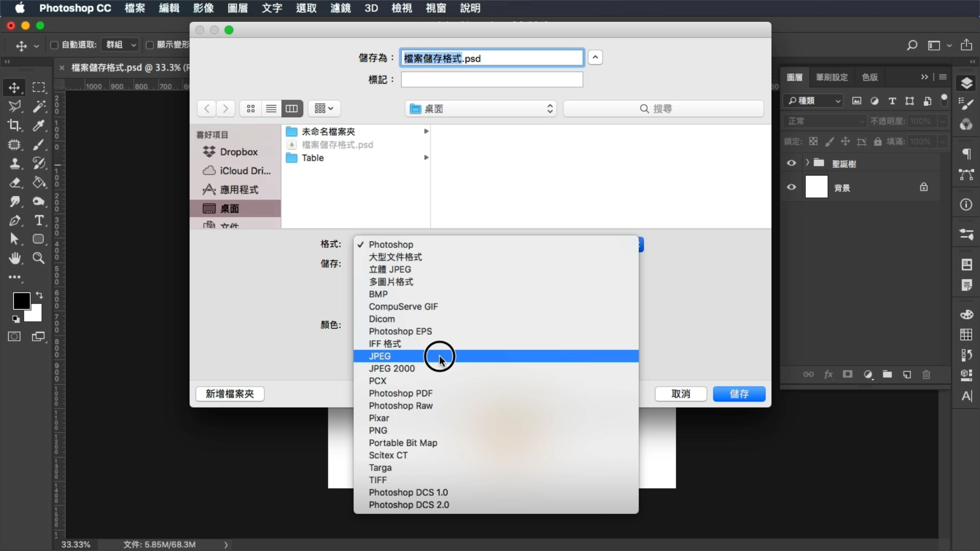Switch to the 色版 panel tab

[870, 78]
